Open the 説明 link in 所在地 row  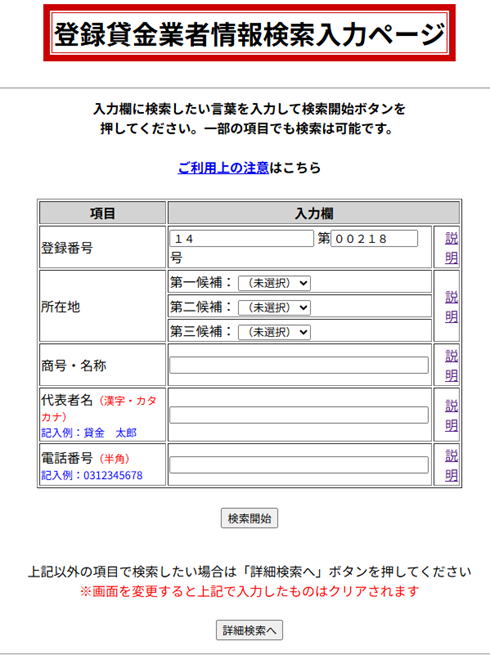[x=451, y=307]
